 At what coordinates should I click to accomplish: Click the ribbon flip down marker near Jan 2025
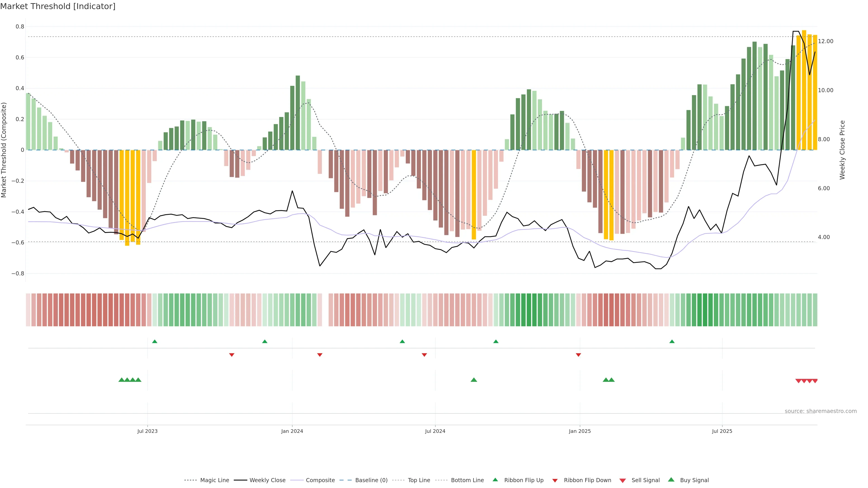(x=578, y=355)
